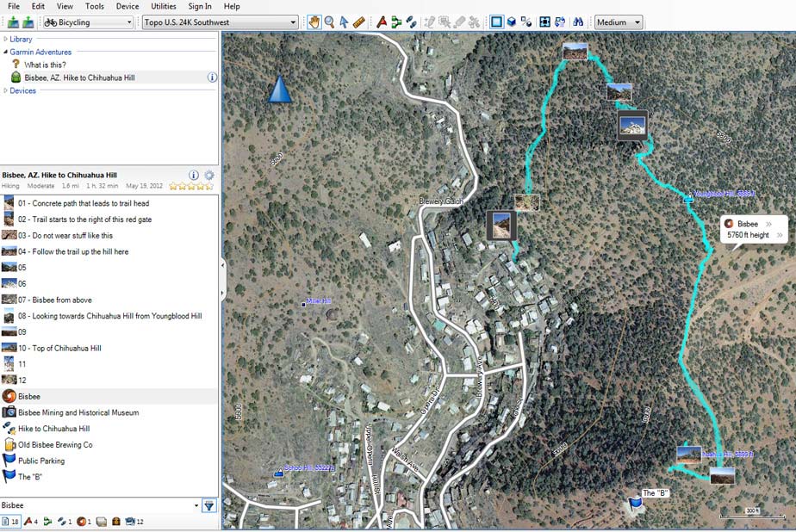Image resolution: width=796 pixels, height=532 pixels.
Task: Open the Help menu
Action: (x=232, y=7)
